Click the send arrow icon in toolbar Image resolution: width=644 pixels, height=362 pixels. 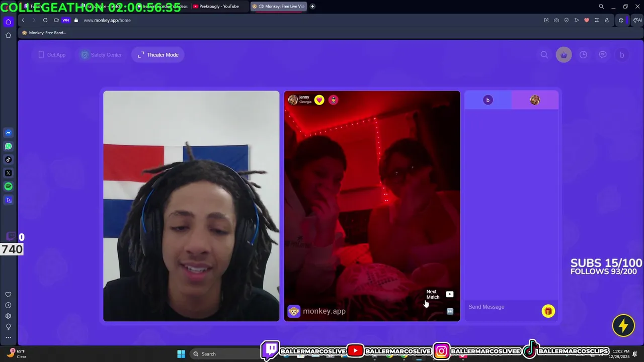[x=577, y=20]
